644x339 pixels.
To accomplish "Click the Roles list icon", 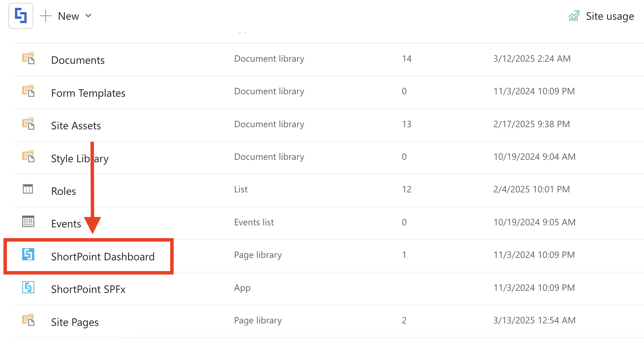I will click(x=28, y=189).
